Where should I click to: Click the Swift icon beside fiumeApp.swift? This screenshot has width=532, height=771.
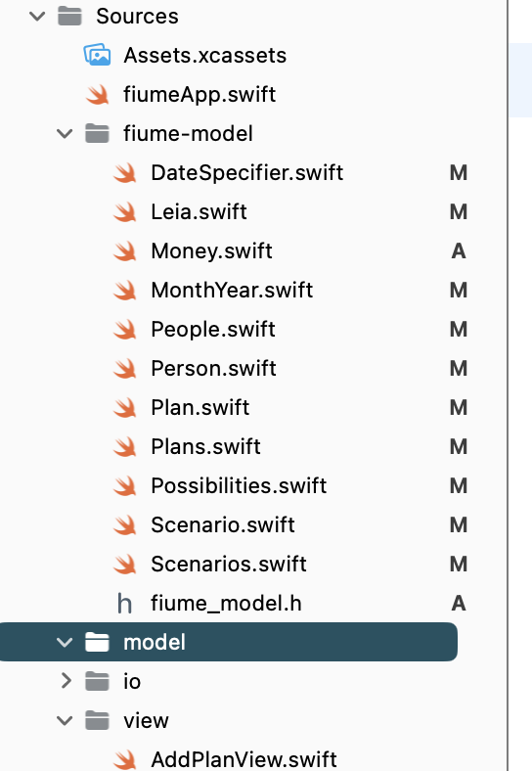98,94
